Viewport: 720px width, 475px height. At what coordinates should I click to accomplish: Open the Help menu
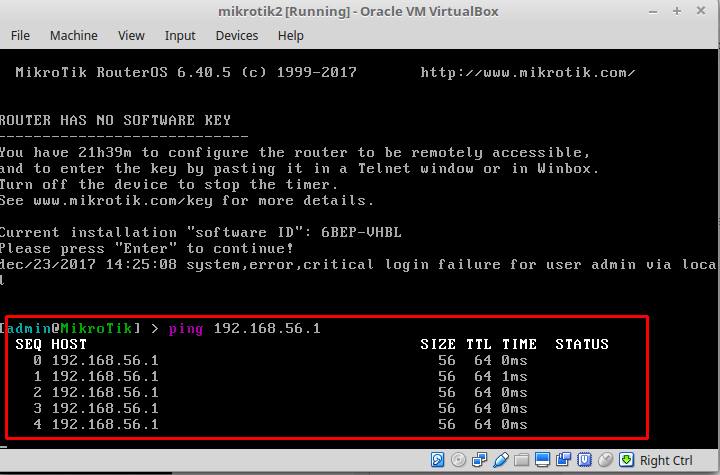(291, 35)
